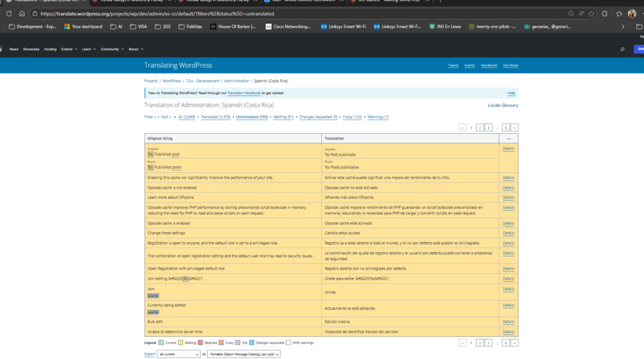Hide the Translator Handbook notice

511,92
